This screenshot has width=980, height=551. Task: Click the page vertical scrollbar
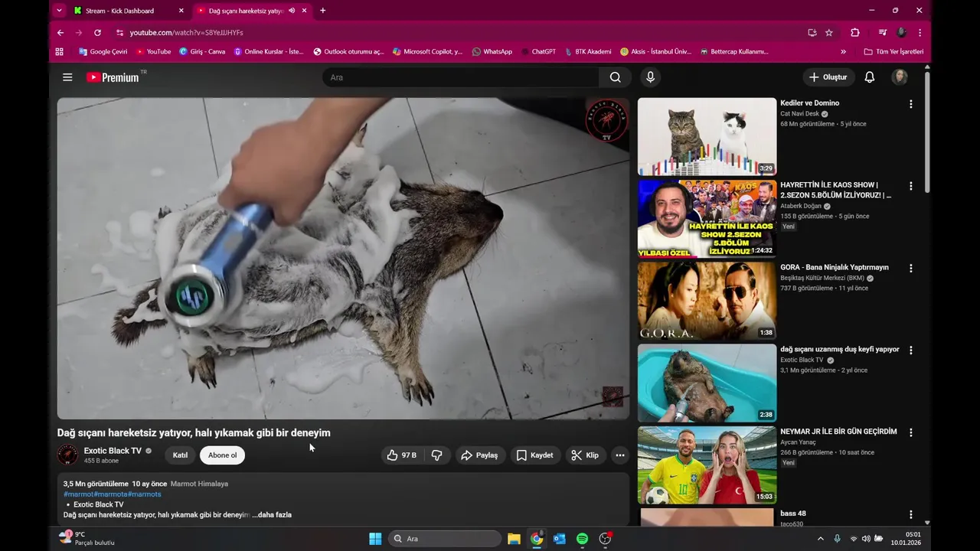[x=927, y=132]
